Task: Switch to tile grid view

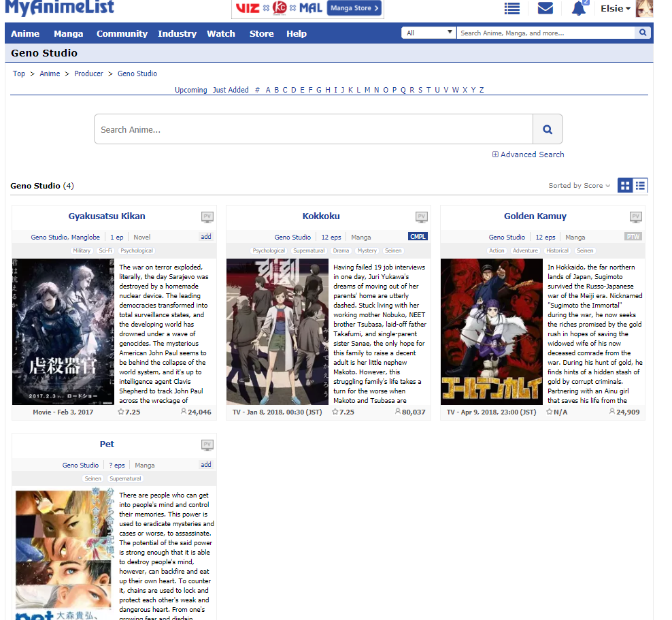Action: click(x=625, y=185)
